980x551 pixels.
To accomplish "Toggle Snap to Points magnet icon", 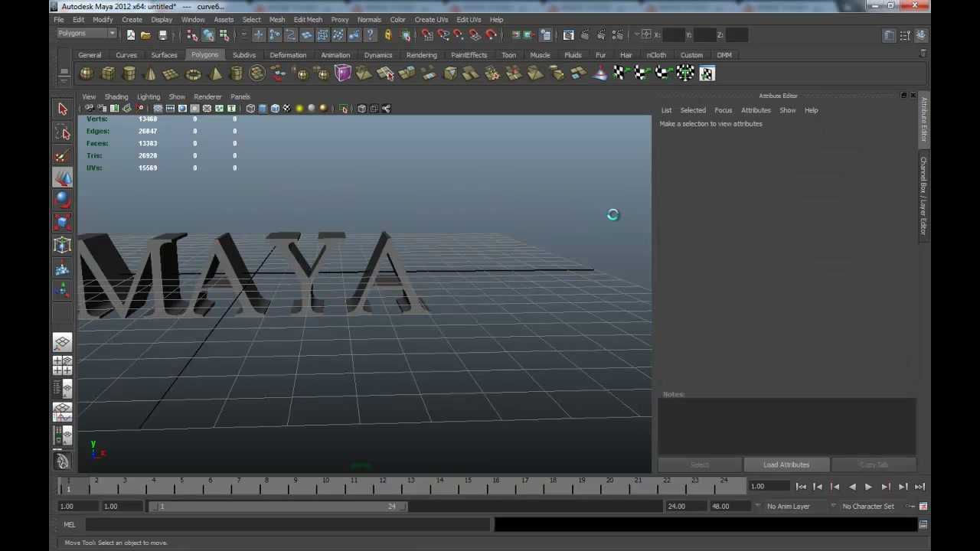I will (x=459, y=34).
